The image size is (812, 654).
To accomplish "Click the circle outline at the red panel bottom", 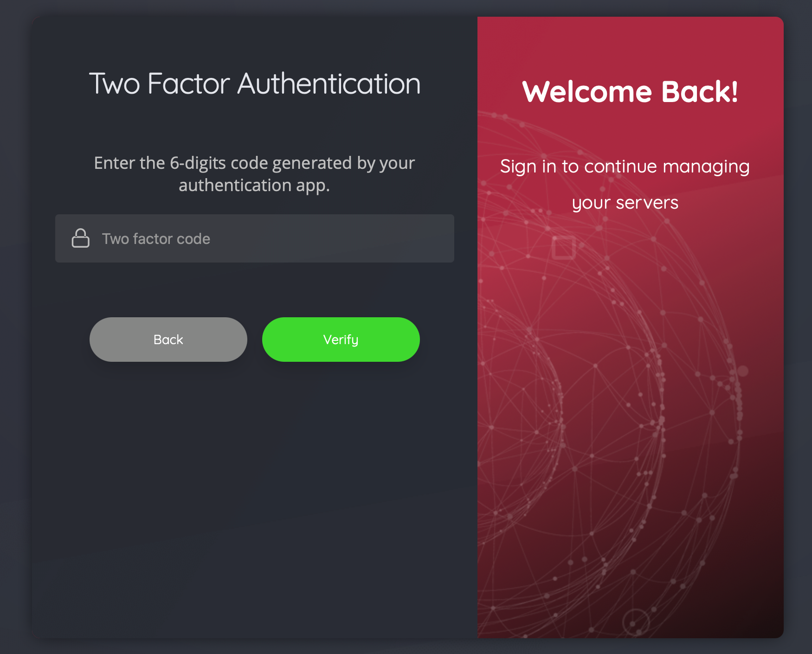I will 636,622.
